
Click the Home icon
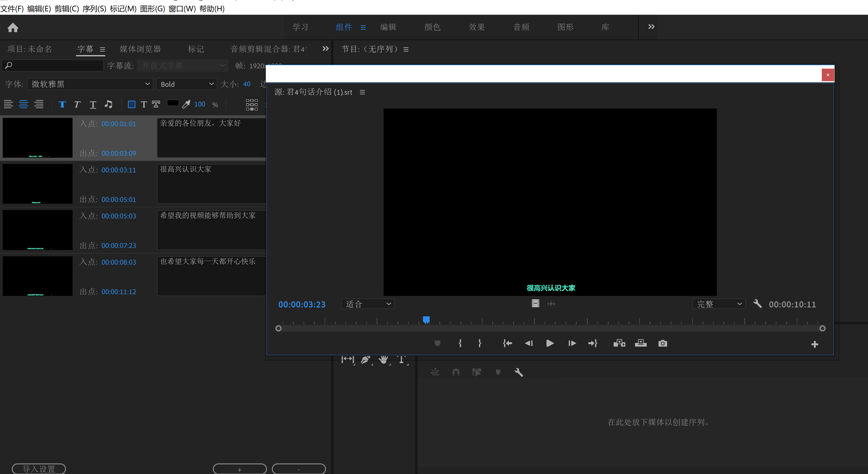tap(13, 27)
